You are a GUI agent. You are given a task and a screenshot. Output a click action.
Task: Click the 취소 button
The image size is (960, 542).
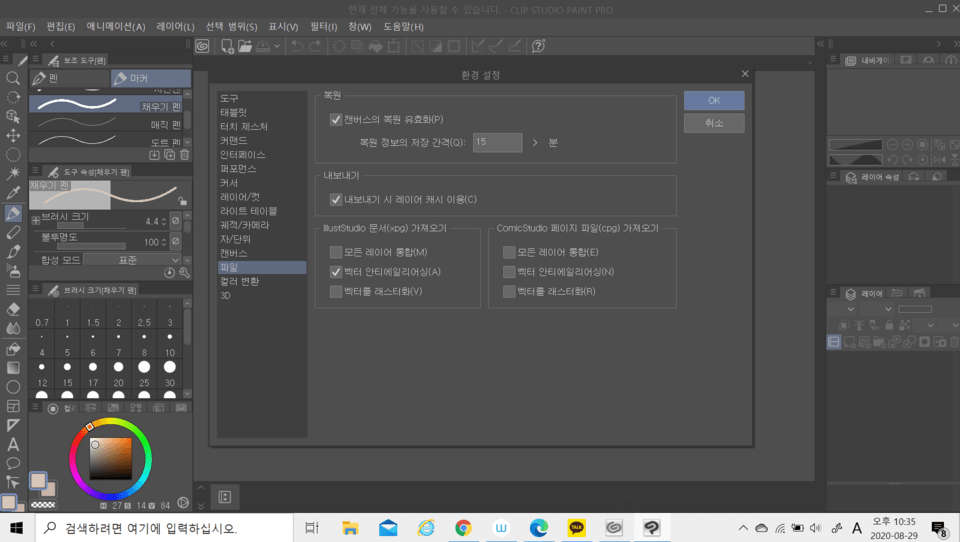pos(713,123)
